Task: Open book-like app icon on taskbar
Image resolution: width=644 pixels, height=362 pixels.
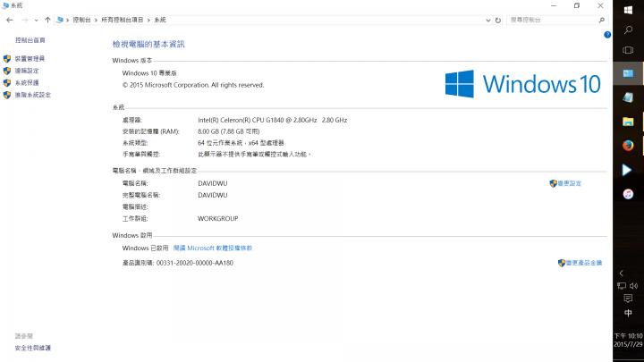Action: click(628, 97)
